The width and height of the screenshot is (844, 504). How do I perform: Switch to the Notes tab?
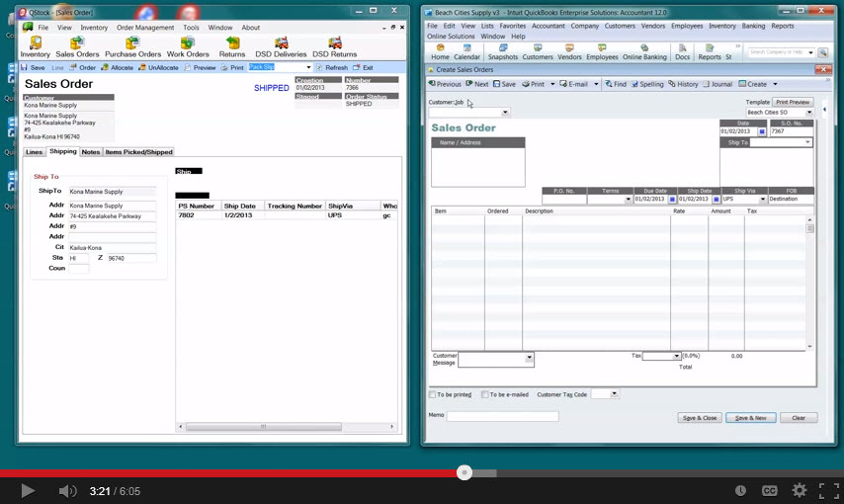91,152
